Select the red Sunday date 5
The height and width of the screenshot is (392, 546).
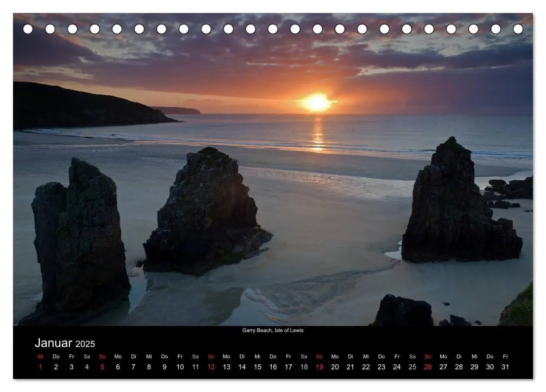[x=102, y=367]
